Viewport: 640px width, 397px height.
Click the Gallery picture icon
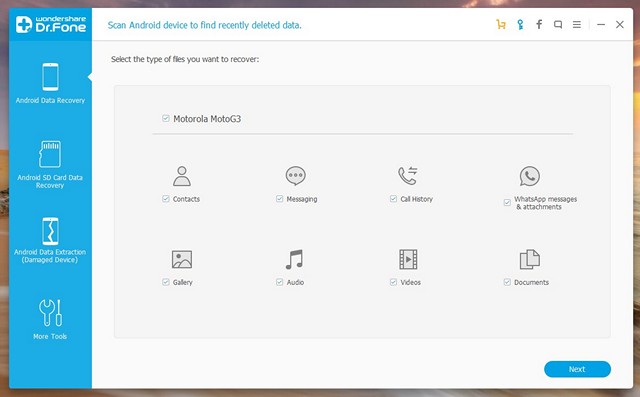coord(182,259)
